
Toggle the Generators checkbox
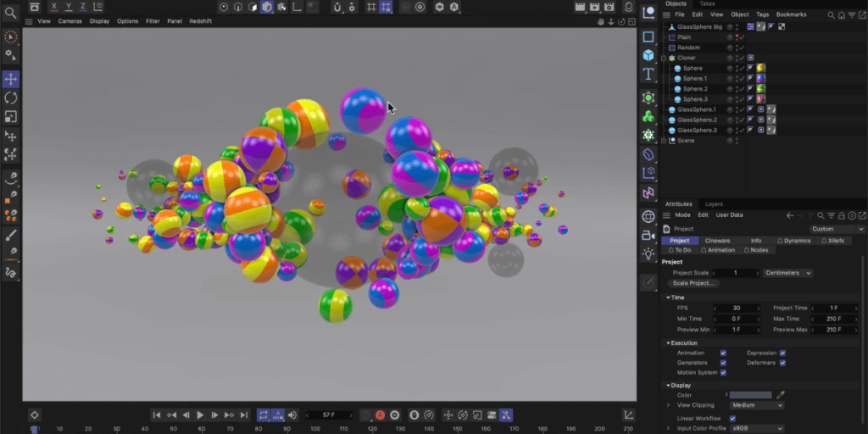click(723, 363)
